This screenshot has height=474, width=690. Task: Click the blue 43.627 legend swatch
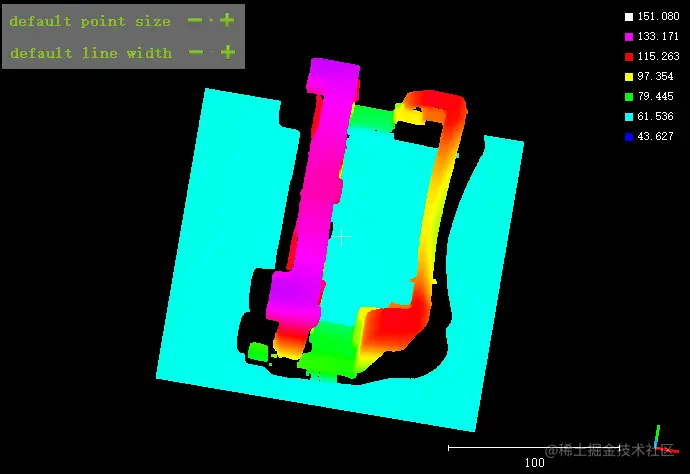click(x=629, y=137)
